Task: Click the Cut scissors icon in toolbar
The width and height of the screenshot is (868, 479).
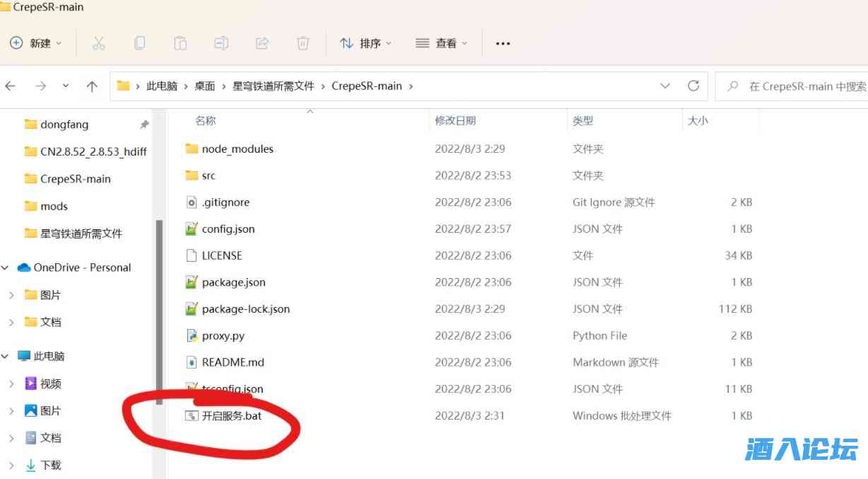Action: [98, 43]
